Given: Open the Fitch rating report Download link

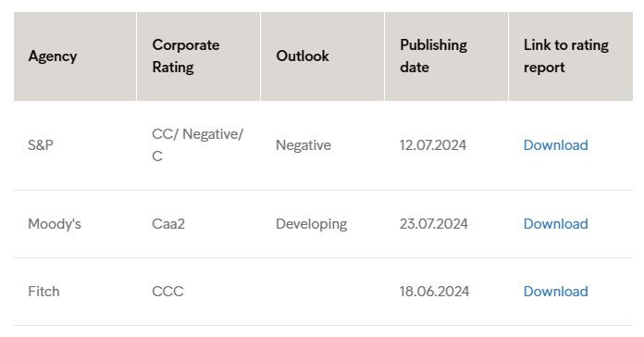Looking at the screenshot, I should 555,292.
